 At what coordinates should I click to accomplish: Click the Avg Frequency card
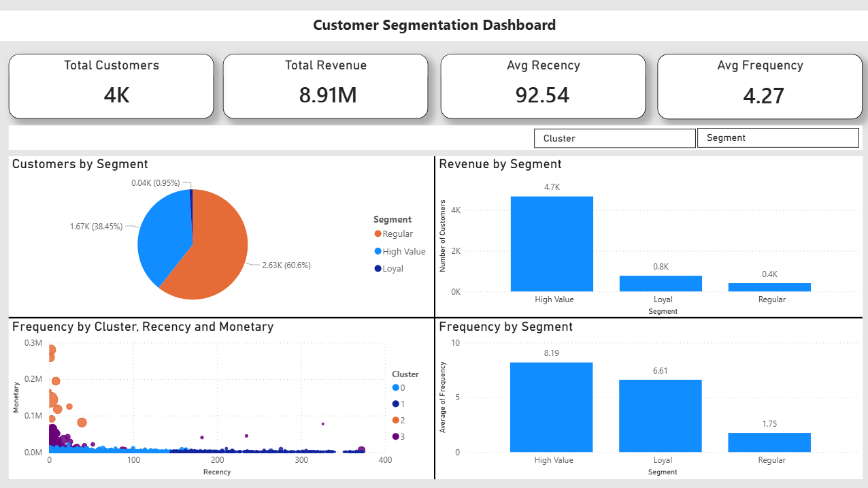coord(760,86)
